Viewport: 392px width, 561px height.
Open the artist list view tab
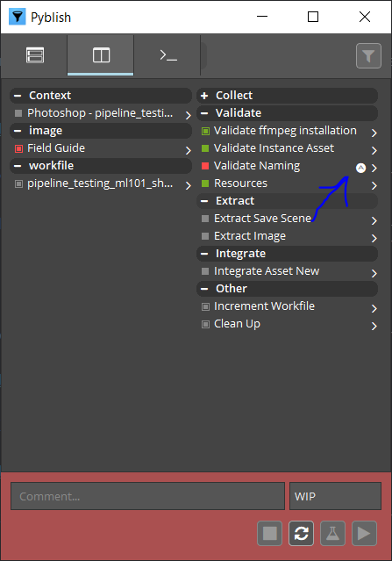click(x=35, y=55)
